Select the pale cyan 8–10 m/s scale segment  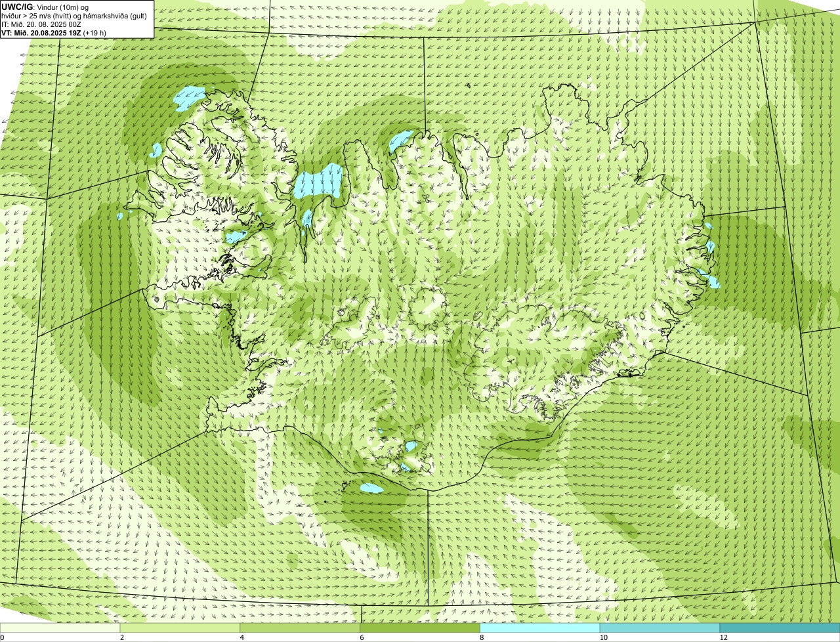(540, 628)
